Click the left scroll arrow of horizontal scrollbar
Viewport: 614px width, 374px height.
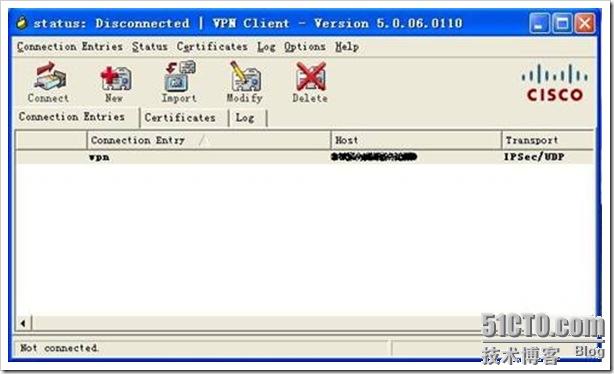click(x=23, y=323)
